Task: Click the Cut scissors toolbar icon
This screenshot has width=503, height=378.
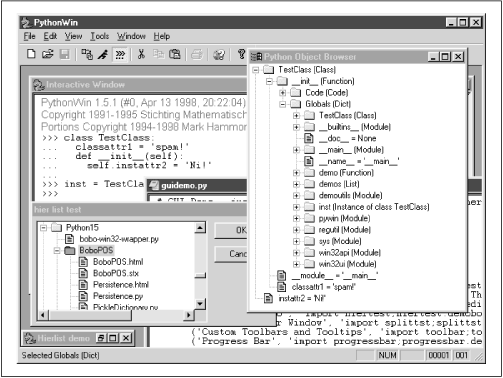Action: tap(141, 54)
